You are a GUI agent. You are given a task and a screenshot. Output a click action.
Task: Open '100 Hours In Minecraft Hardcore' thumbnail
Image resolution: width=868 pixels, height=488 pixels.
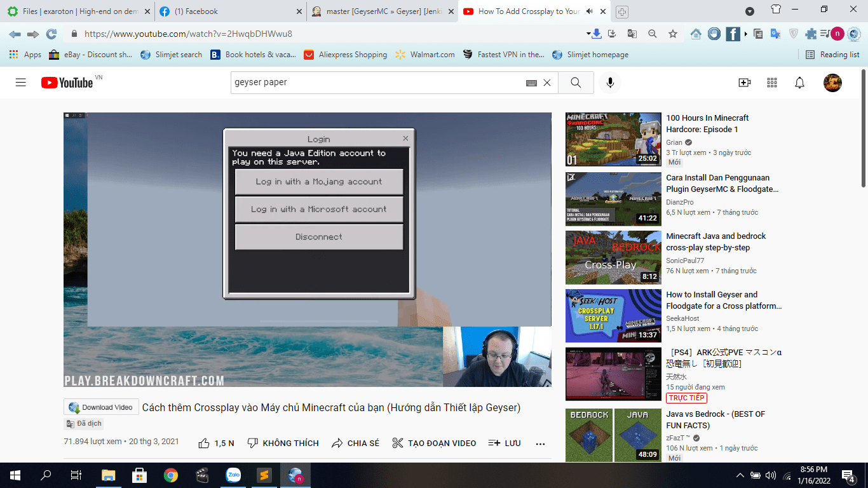613,140
